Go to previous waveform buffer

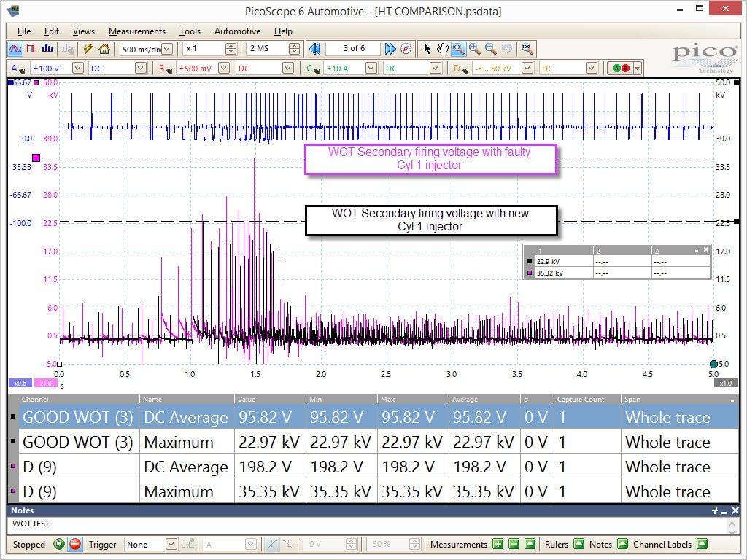tap(314, 49)
